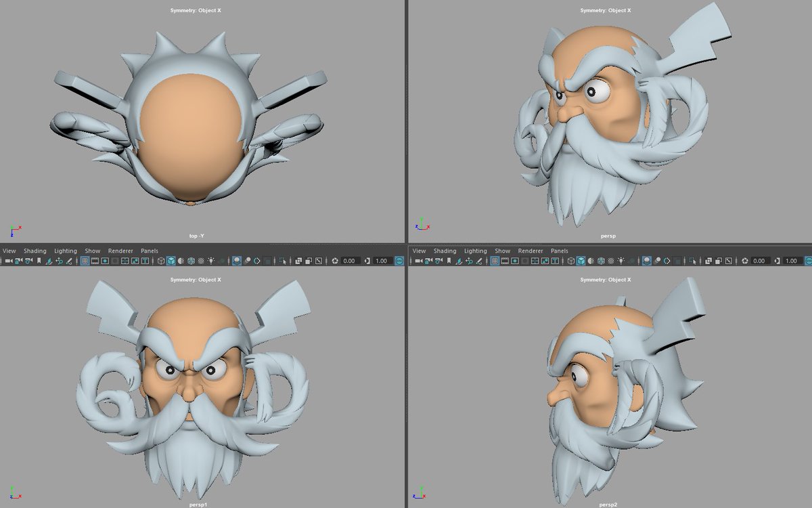Select 2D Pan/Zoom icon in persp1 panel
Screen dimensions: 812x508
[x=60, y=261]
